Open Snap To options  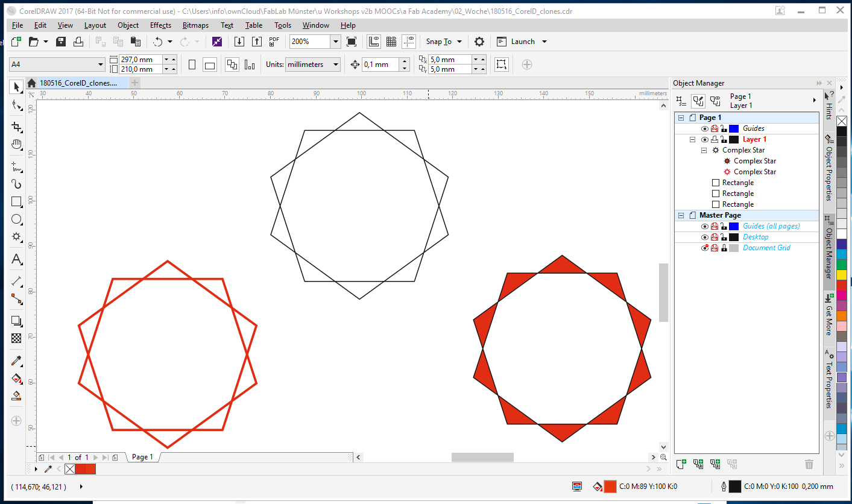pos(443,41)
